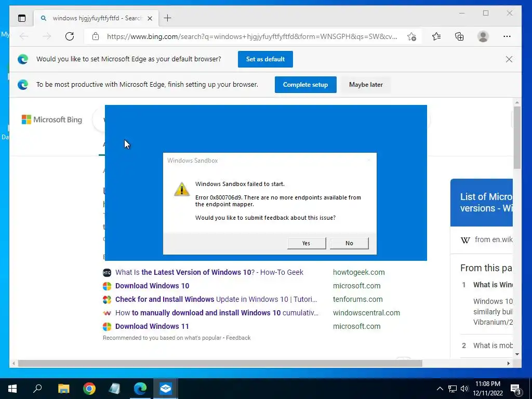Open What is Windows item number 1
Viewport: 532px width, 399px height.
click(x=493, y=285)
